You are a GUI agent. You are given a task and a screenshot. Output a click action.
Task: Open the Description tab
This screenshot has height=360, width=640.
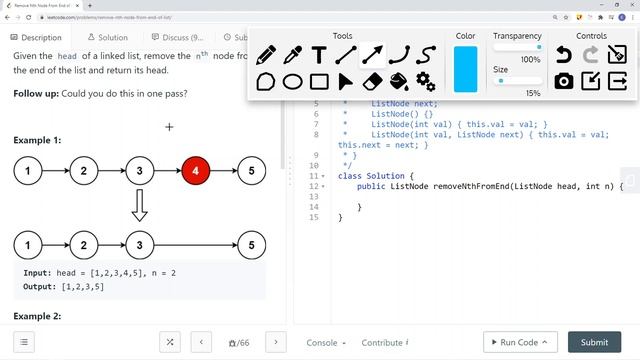pyautogui.click(x=36, y=38)
